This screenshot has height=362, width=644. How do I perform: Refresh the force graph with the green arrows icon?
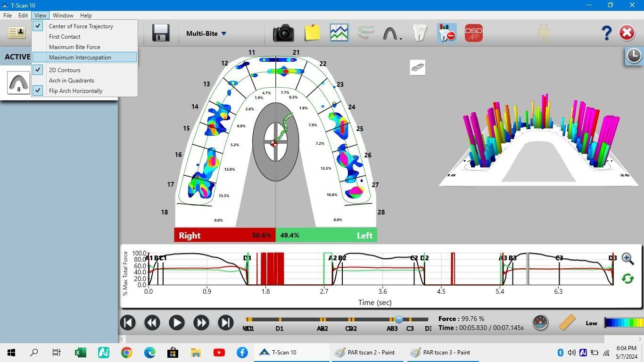click(627, 279)
